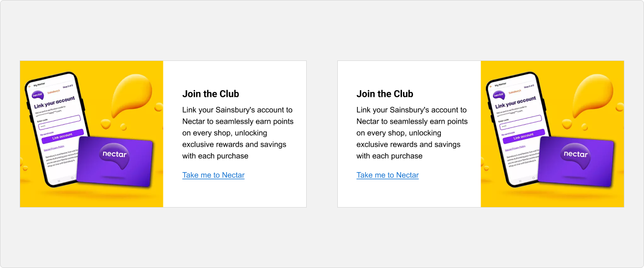Click the Link your account title on the left phone

click(54, 103)
